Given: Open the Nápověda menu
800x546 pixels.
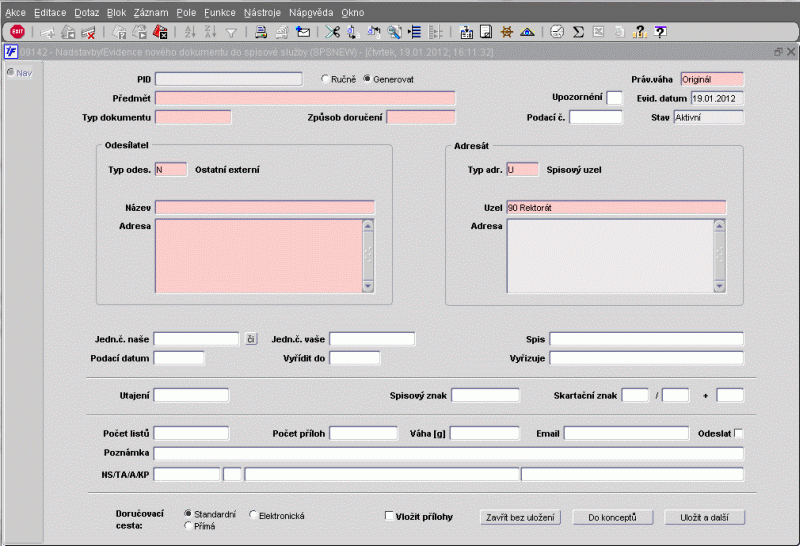Looking at the screenshot, I should click(311, 12).
